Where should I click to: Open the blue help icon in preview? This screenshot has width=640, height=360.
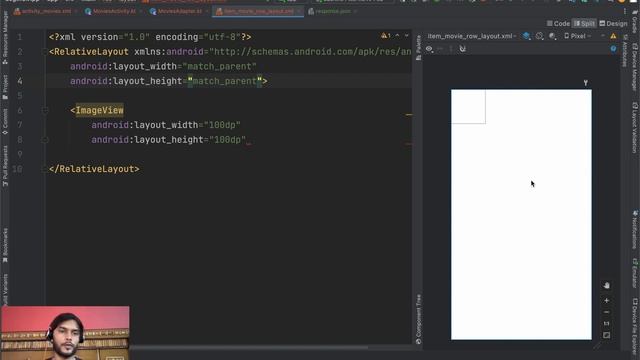coord(613,49)
